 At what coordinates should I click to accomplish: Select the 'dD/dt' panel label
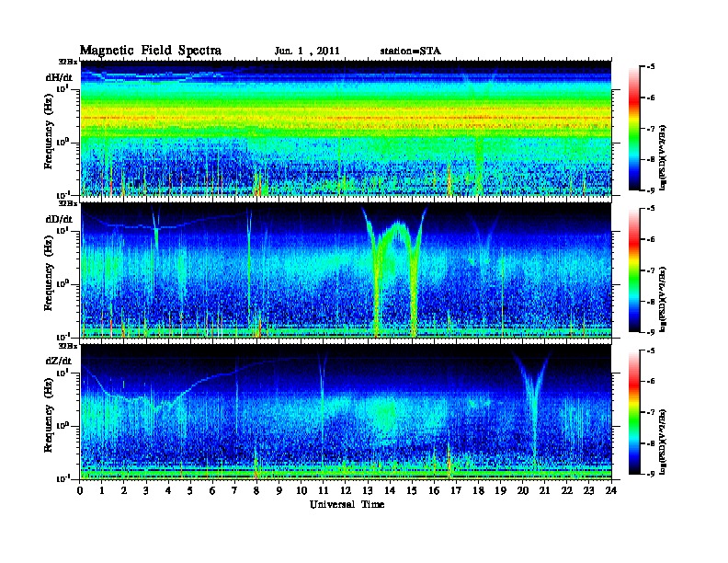[59, 219]
